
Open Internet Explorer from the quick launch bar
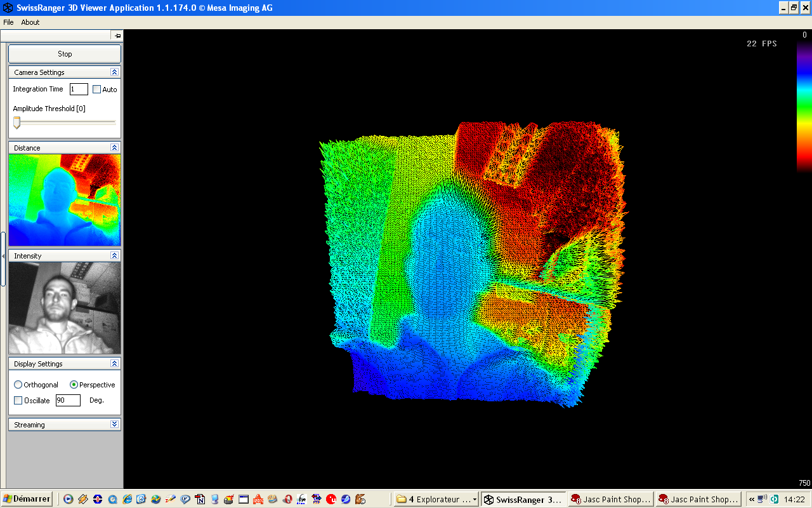tap(127, 499)
